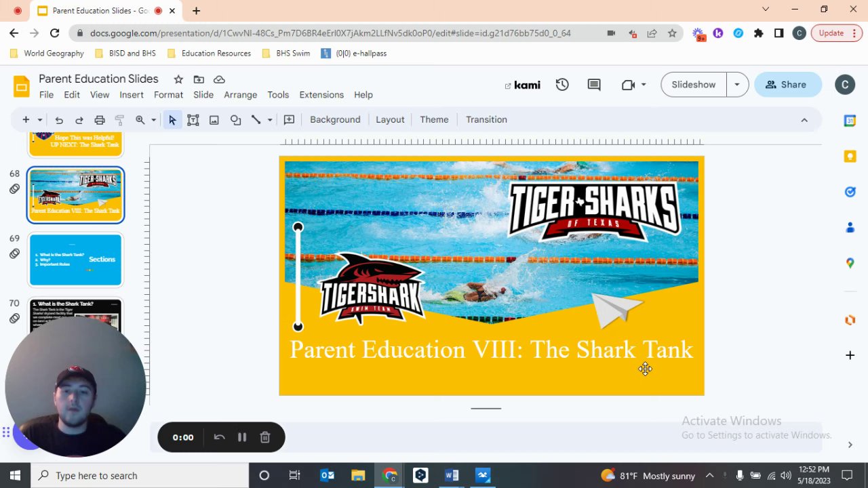The width and height of the screenshot is (868, 488).
Task: Activate the paint format roller tool
Action: (119, 120)
